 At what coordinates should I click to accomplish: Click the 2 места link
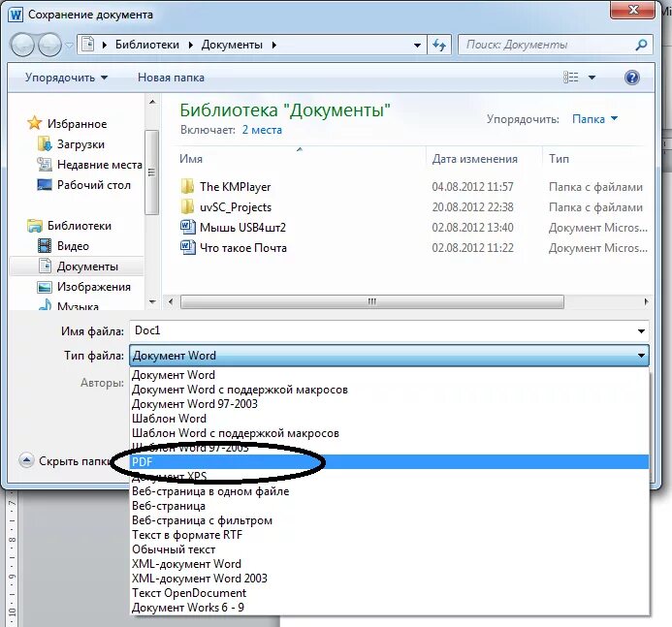(x=262, y=130)
